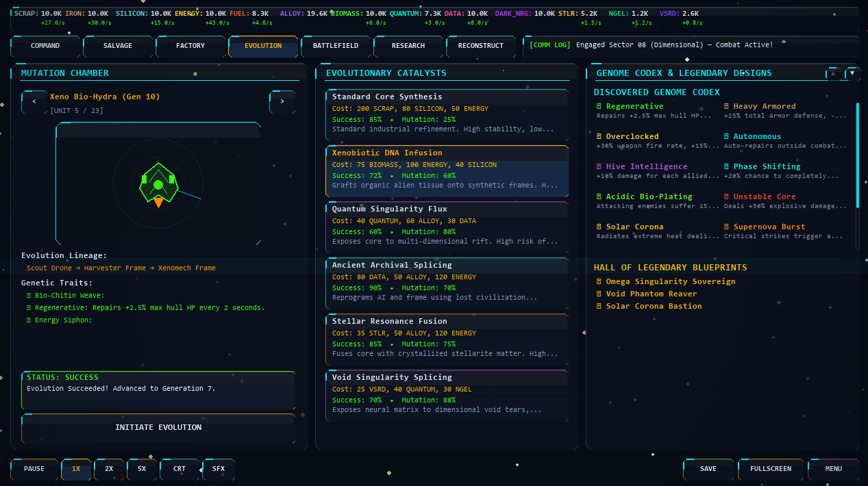Click the SAVE button
The image size is (868, 486).
708,470
